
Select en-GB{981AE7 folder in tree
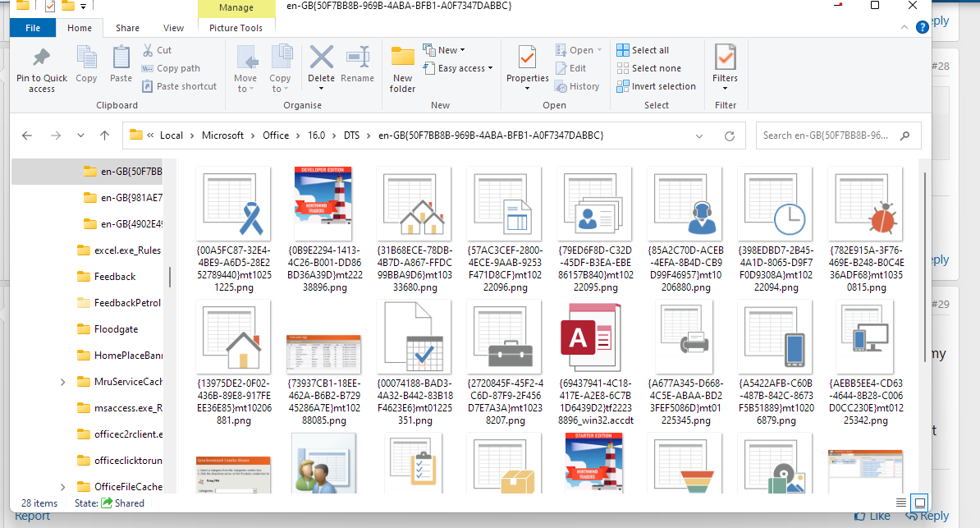click(x=122, y=198)
